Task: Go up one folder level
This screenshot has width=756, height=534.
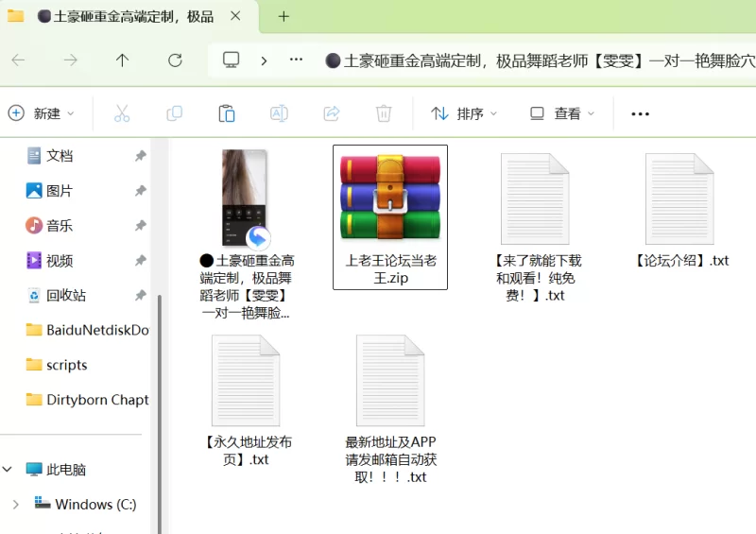Action: 122,60
